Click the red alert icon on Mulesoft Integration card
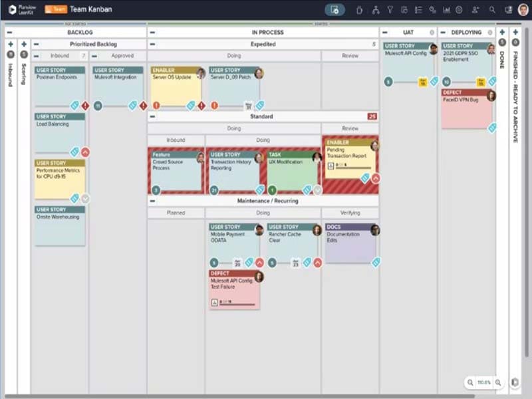The height and width of the screenshot is (399, 532). coord(143,105)
